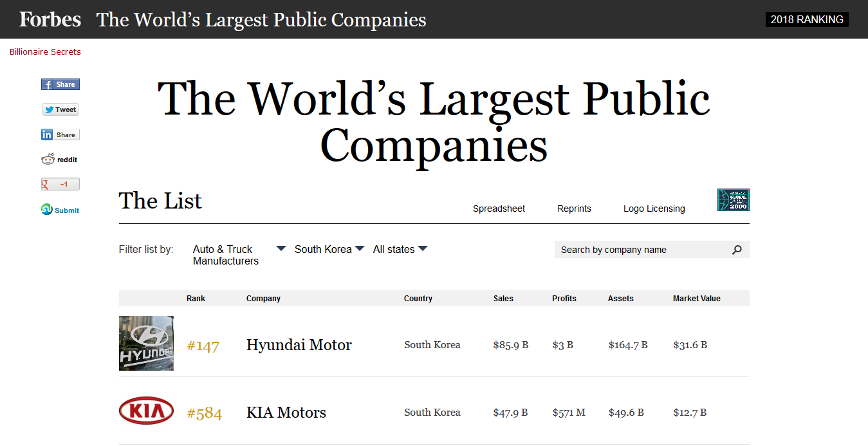Click the Search by company name field
Image resolution: width=868 pixels, height=446 pixels.
(x=640, y=250)
